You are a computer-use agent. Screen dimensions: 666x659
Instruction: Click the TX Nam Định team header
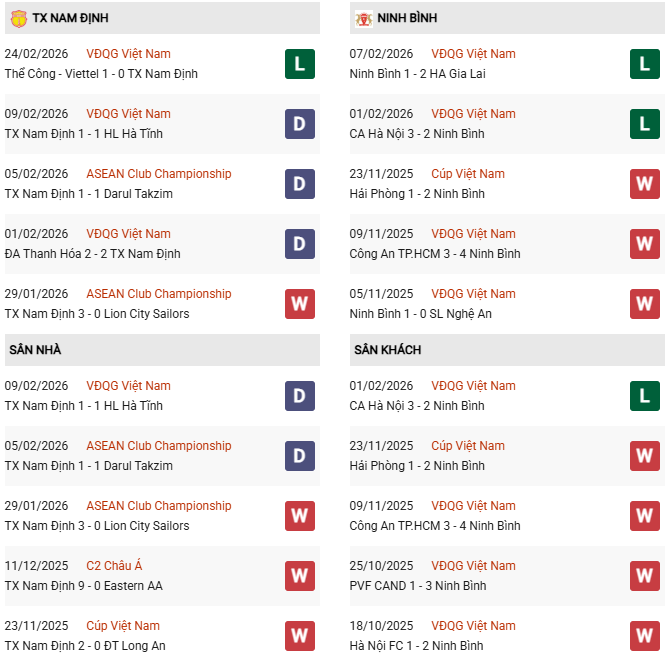point(70,18)
